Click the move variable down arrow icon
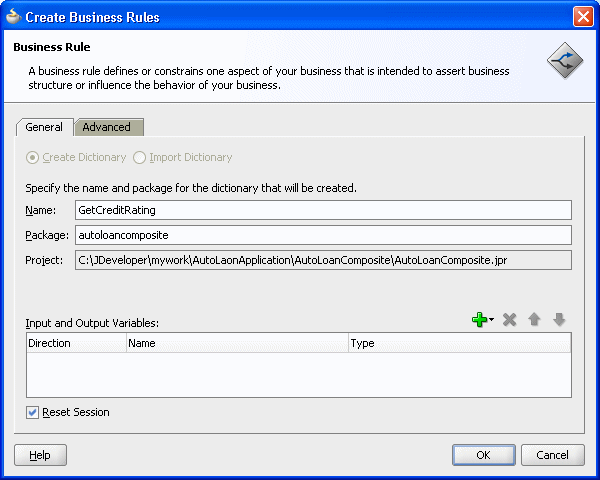The width and height of the screenshot is (600, 480). [x=559, y=319]
